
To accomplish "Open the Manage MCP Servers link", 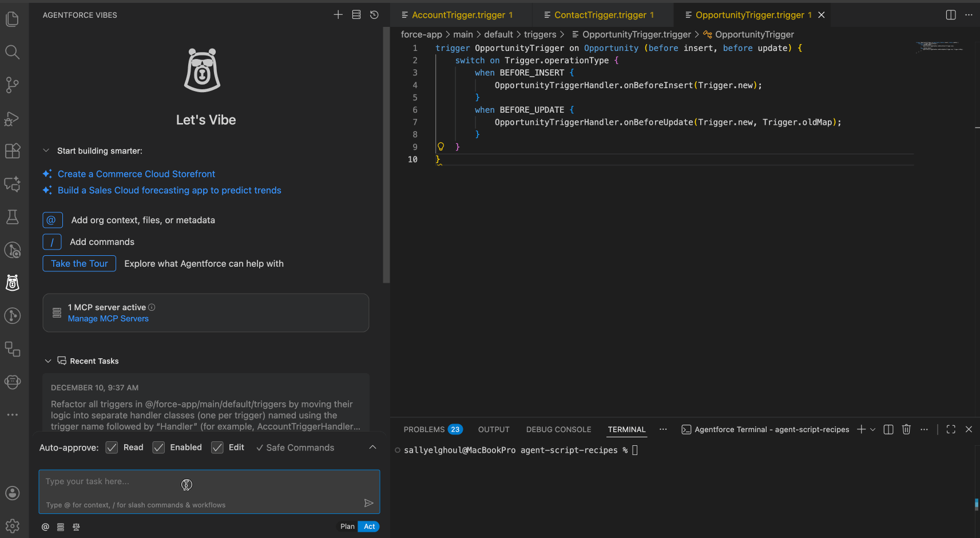I will click(x=108, y=318).
